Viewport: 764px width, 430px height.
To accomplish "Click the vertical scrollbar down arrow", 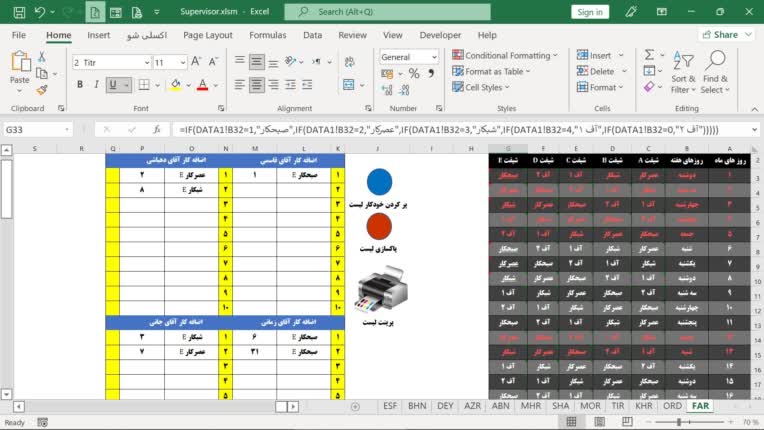I will click(x=6, y=394).
